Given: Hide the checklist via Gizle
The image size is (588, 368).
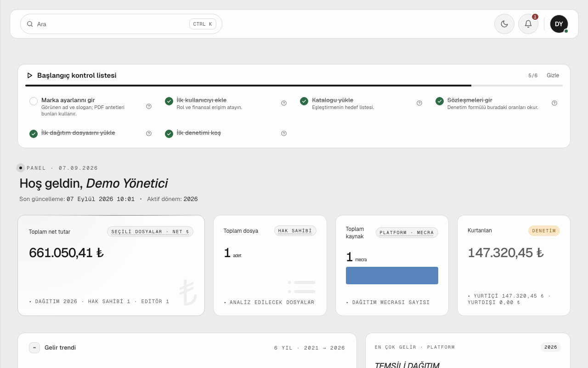Looking at the screenshot, I should pos(553,75).
